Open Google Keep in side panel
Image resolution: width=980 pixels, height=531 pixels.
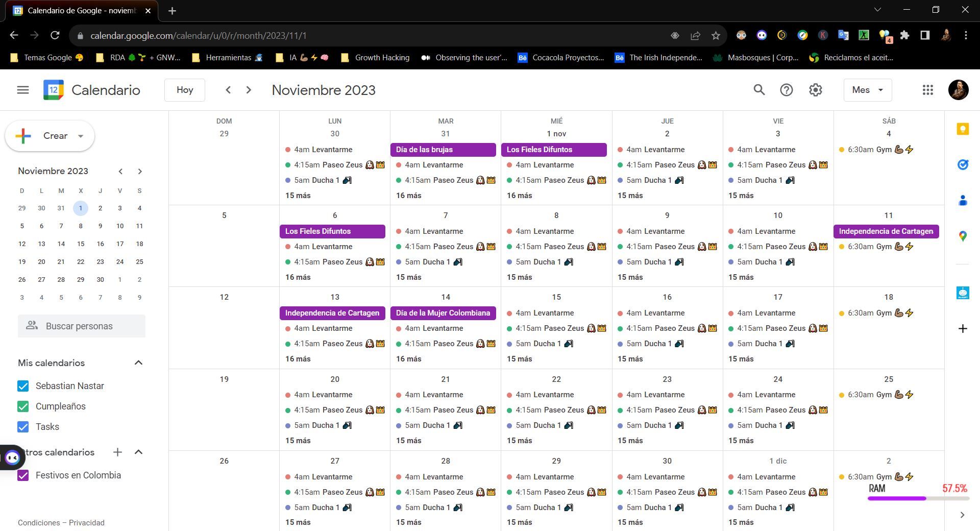coord(963,129)
